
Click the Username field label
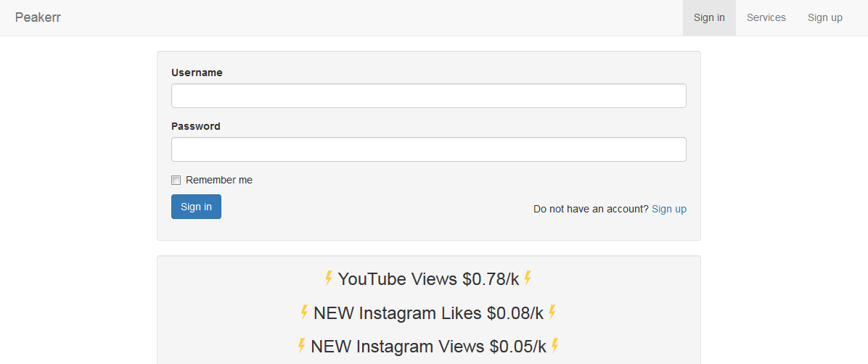click(x=197, y=73)
